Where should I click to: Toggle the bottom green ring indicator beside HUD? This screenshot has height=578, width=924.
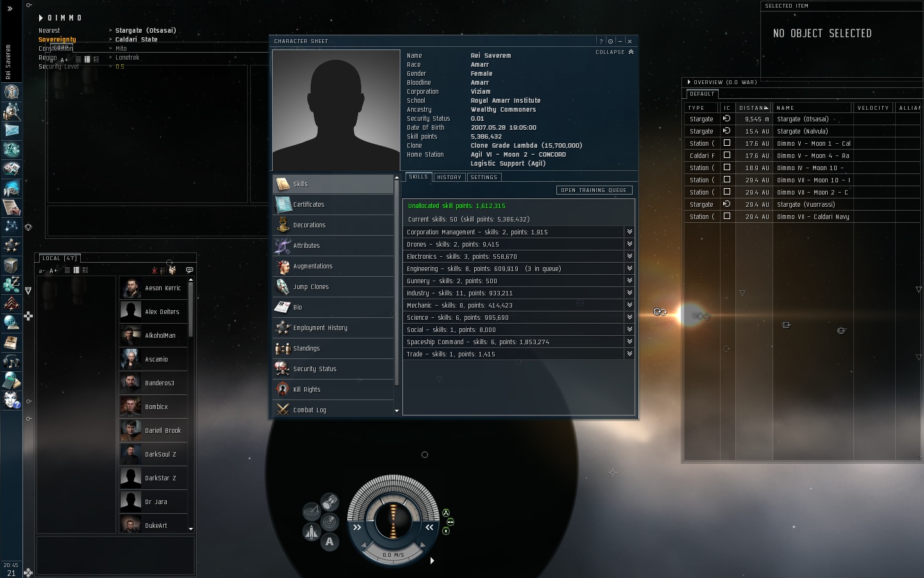coord(445,531)
